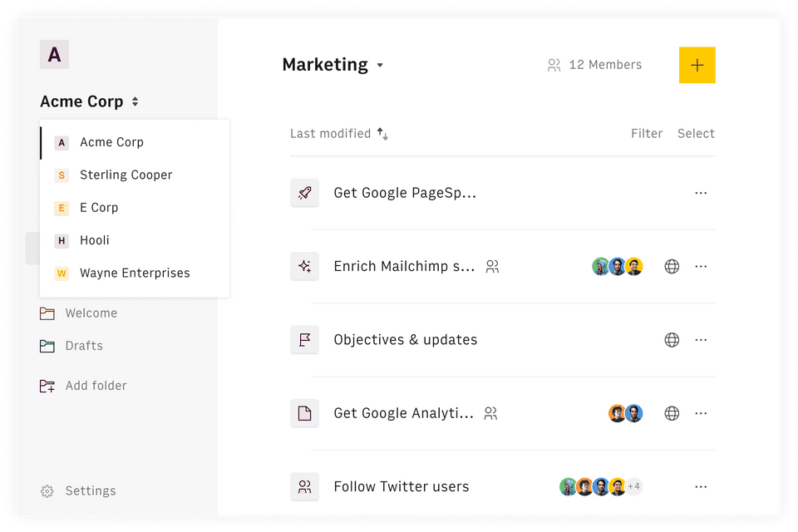Open the three-dots menu for Follow Twitter users
798x532 pixels.
(701, 486)
